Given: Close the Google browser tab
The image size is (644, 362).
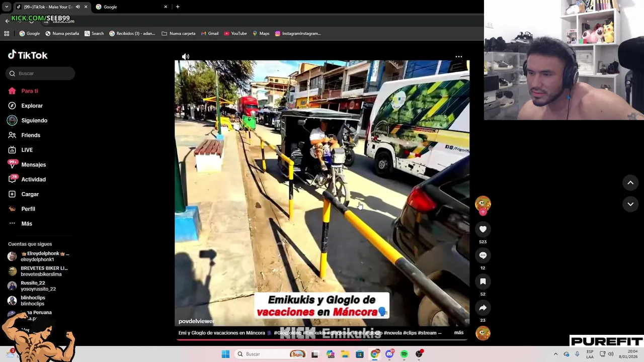Looking at the screenshot, I should (166, 7).
